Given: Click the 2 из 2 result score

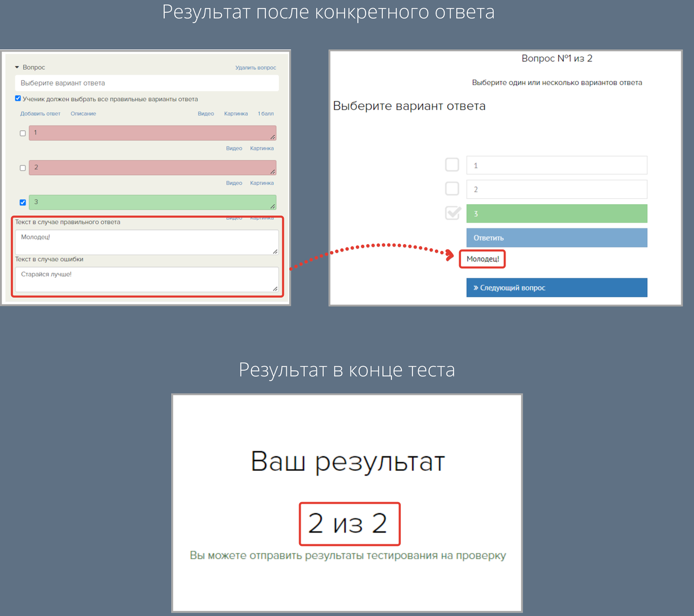Looking at the screenshot, I should [x=348, y=523].
